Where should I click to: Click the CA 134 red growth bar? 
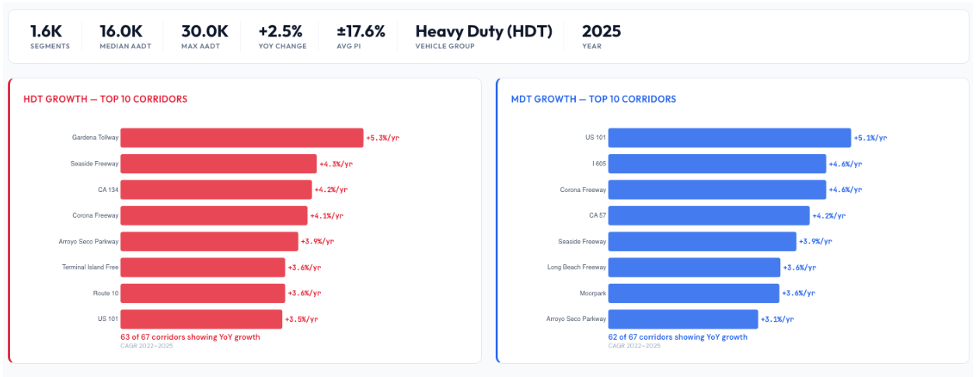216,190
